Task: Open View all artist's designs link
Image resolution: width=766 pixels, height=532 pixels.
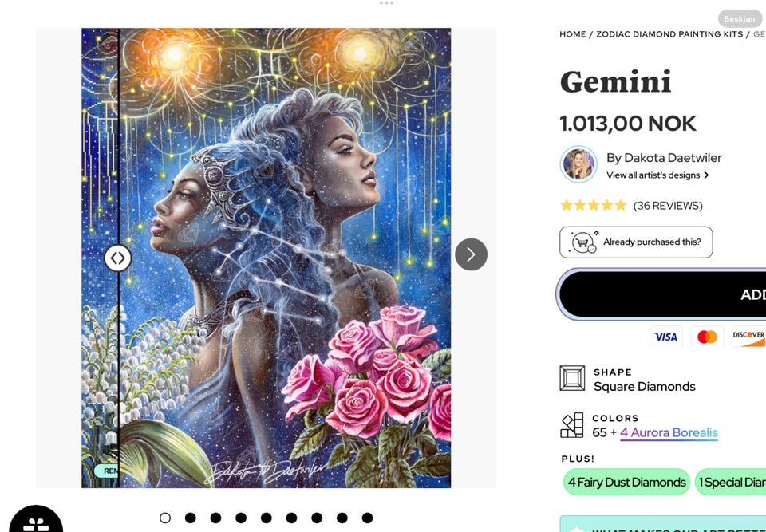Action: click(657, 175)
